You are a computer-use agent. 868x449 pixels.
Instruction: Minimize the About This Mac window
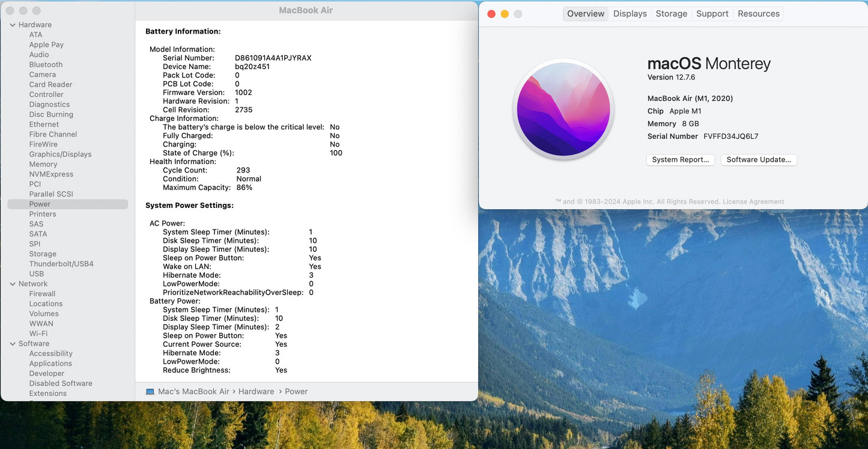[505, 14]
